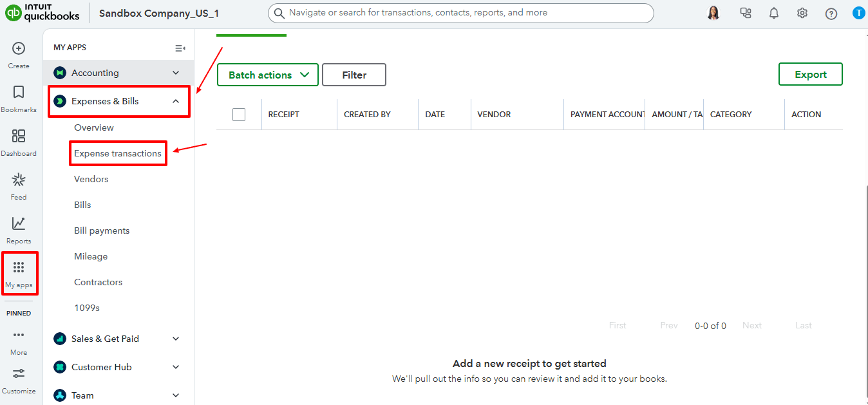
Task: Open the Feed panel
Action: 19,186
